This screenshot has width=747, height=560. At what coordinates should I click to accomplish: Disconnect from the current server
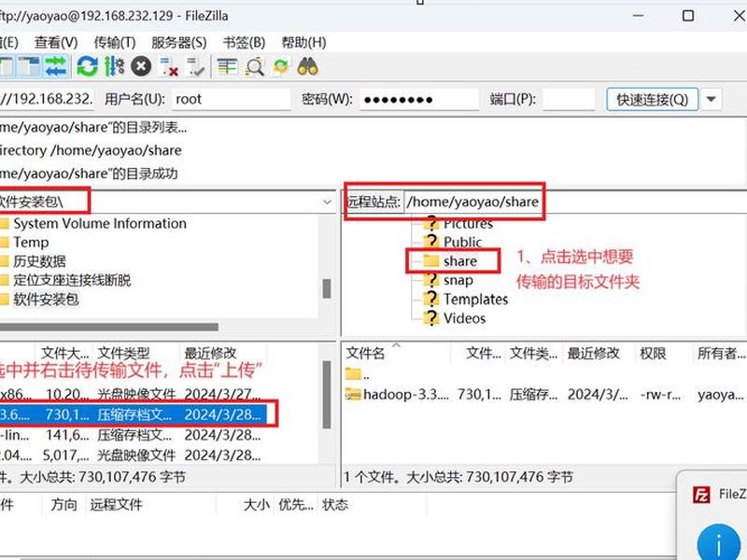click(x=169, y=66)
